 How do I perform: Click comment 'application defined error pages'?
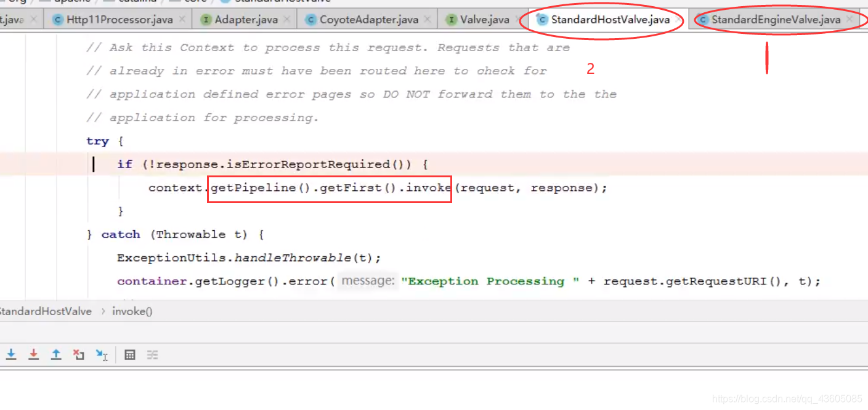[351, 95]
